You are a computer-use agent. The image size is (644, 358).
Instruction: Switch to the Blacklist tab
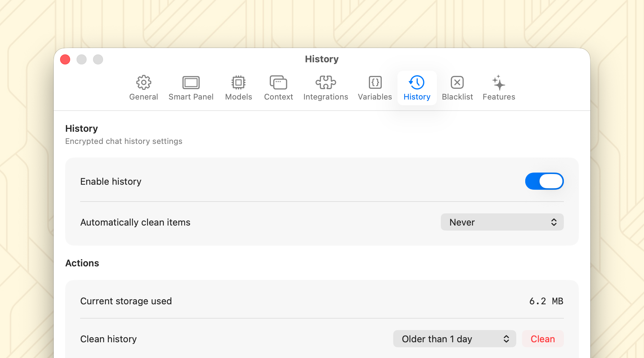pos(457,88)
